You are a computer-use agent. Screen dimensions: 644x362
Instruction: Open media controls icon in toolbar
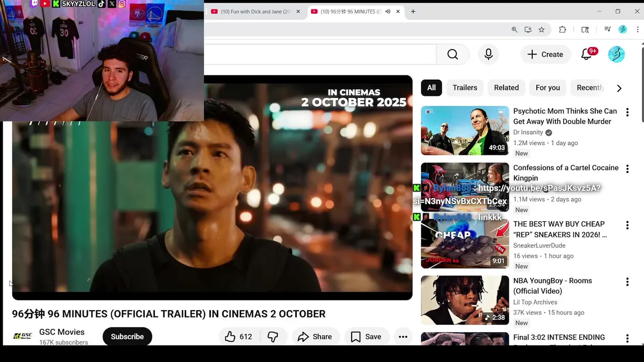click(x=607, y=30)
